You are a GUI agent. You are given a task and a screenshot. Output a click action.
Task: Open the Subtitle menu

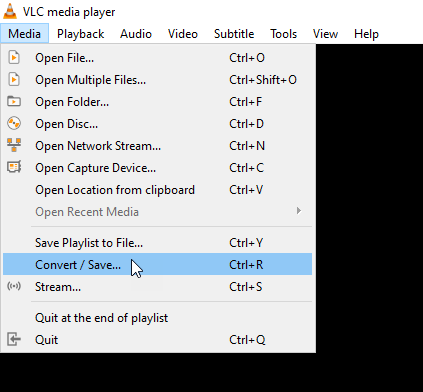click(x=234, y=34)
